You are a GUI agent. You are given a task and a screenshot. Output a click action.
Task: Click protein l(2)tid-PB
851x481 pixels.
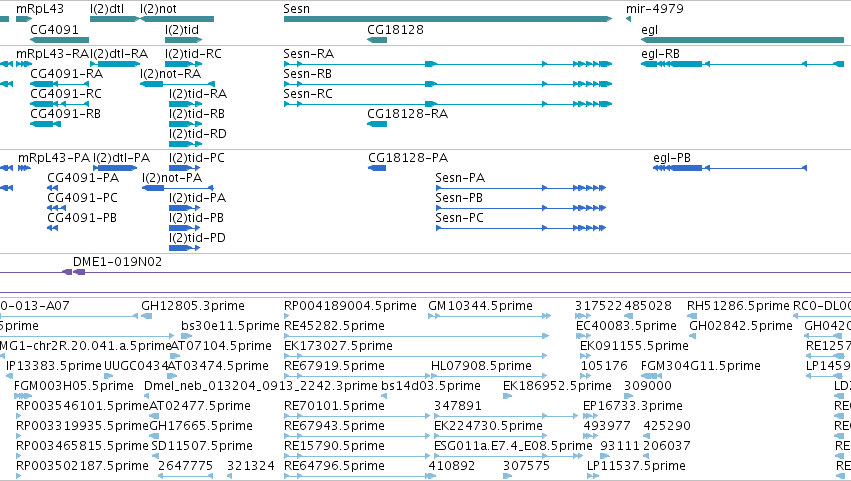point(196,218)
